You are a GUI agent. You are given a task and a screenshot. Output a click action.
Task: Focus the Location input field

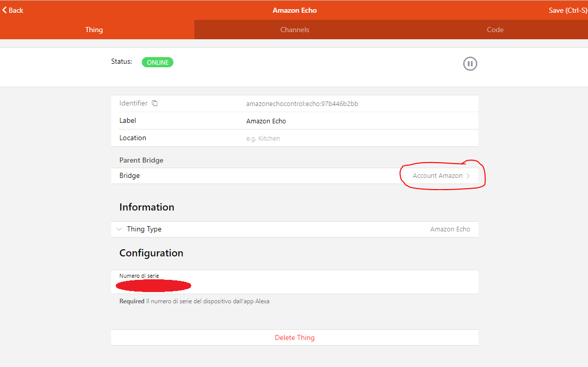(357, 138)
